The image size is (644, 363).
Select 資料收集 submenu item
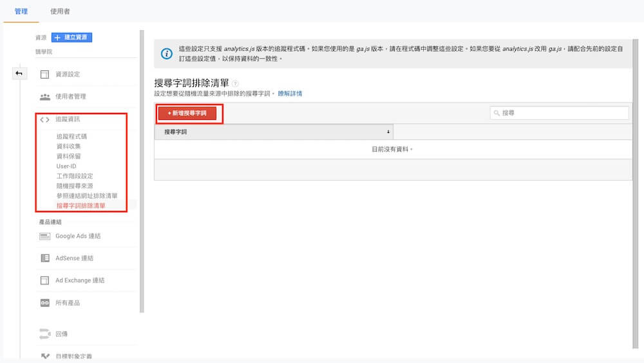tap(69, 146)
